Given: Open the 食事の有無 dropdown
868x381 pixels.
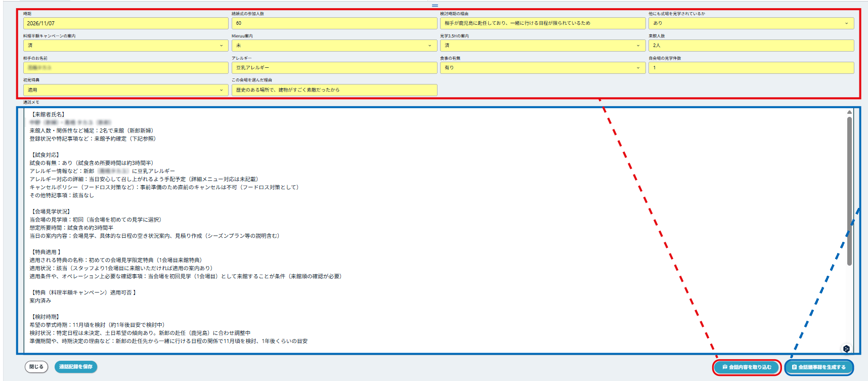Looking at the screenshot, I should (x=542, y=68).
